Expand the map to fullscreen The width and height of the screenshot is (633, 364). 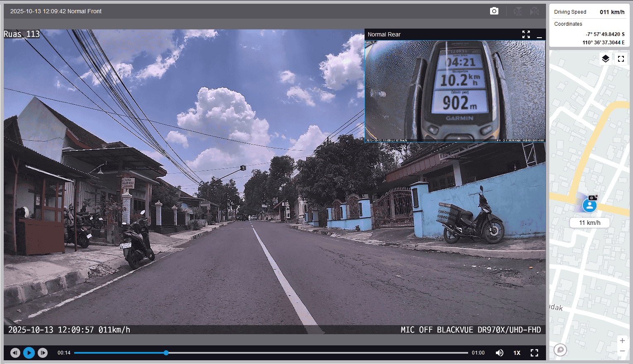click(621, 59)
